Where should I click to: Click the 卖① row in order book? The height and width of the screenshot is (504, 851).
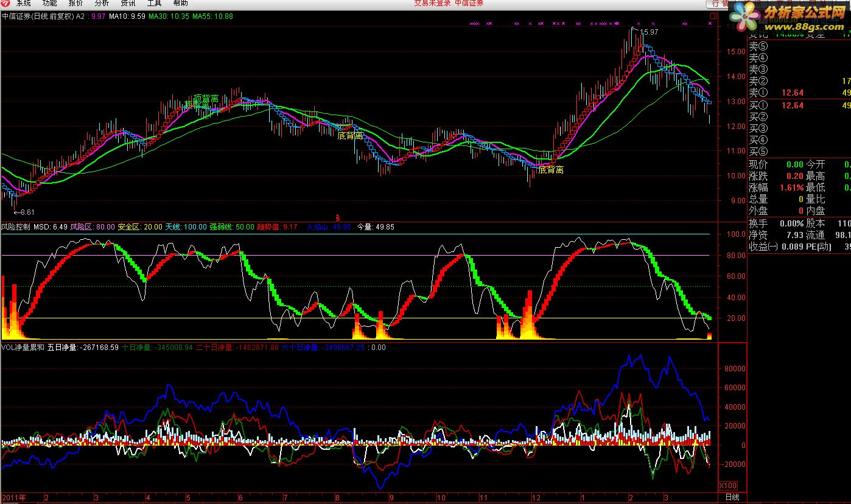[799, 93]
